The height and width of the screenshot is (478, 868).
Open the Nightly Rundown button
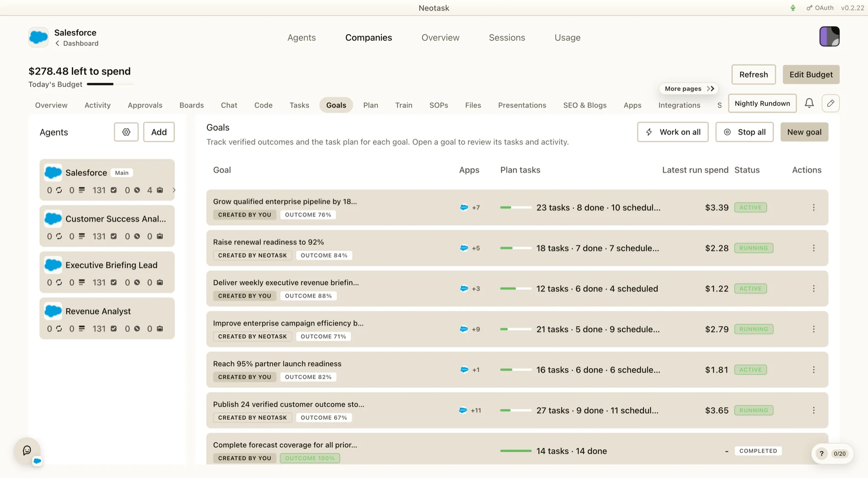(x=762, y=103)
